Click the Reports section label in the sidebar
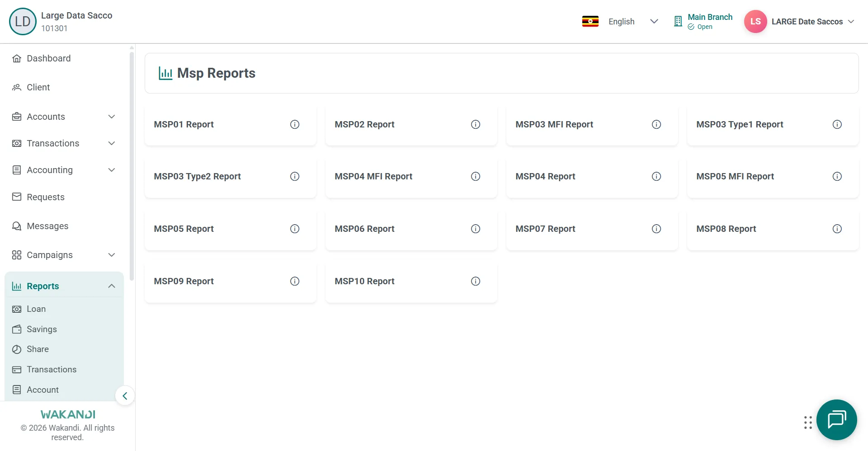The width and height of the screenshot is (868, 451). pyautogui.click(x=43, y=286)
